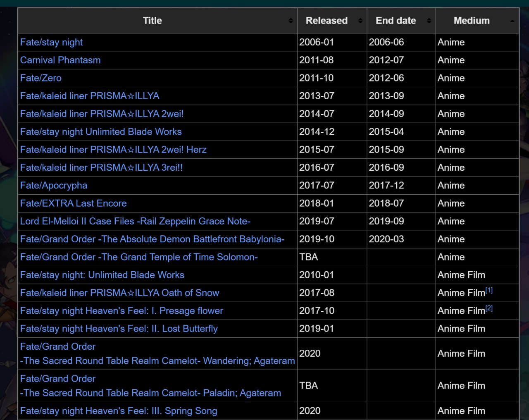The height and width of the screenshot is (420, 529).
Task: Select release date 2018-01 cell
Action: pyautogui.click(x=332, y=203)
